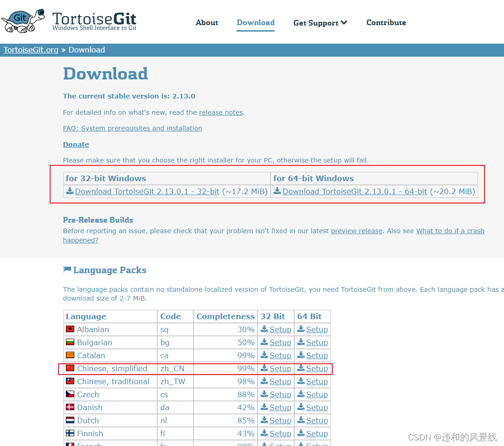Download Catalan 32 Bit Setup
Screen dimensions: 504x446
pos(280,355)
